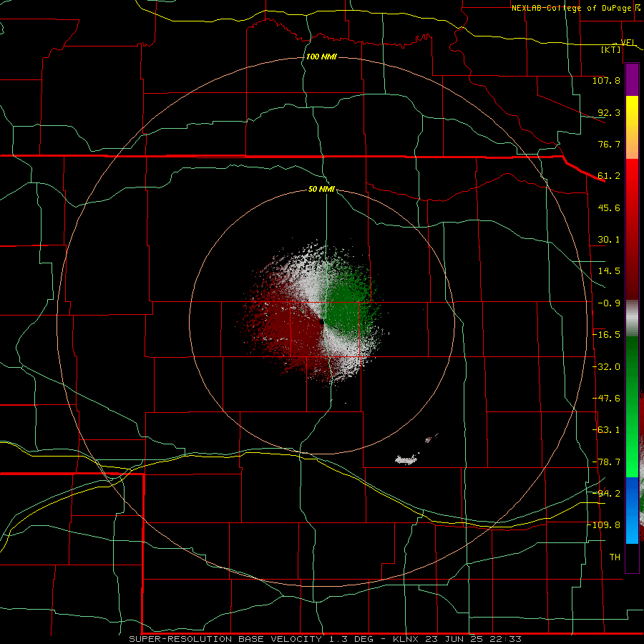This screenshot has width=644, height=644.
Task: Pick the black TH segment of the scale
Action: pyautogui.click(x=632, y=557)
